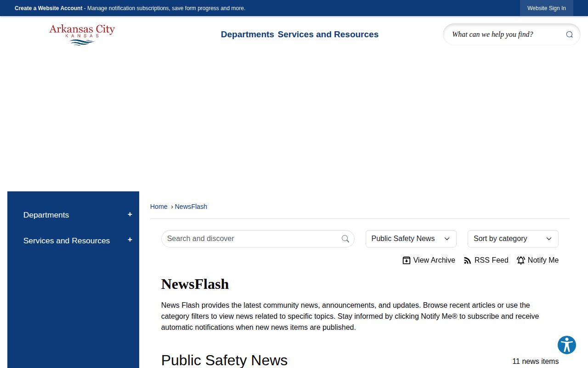This screenshot has width=588, height=368.
Task: Click the Website Sign In button
Action: [x=547, y=8]
